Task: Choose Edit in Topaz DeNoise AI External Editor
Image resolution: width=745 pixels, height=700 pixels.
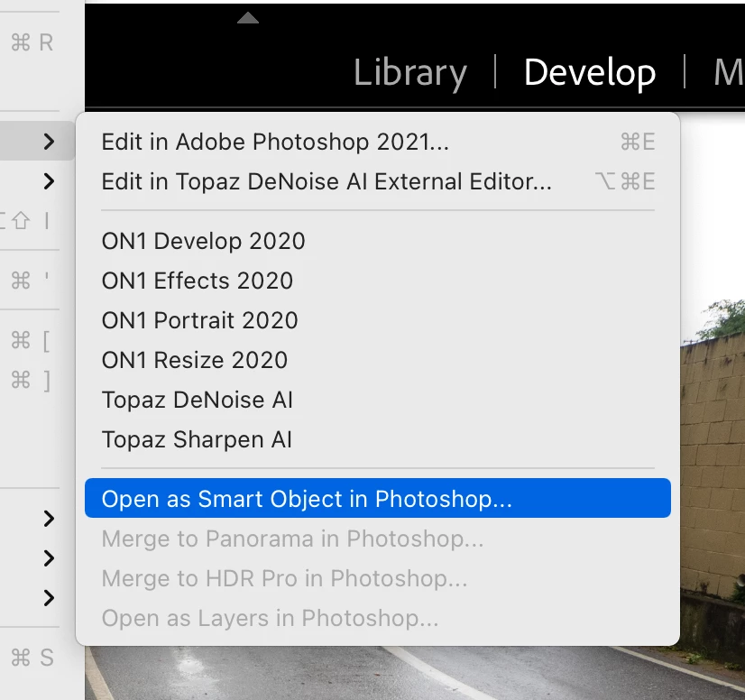Action: coord(378,181)
